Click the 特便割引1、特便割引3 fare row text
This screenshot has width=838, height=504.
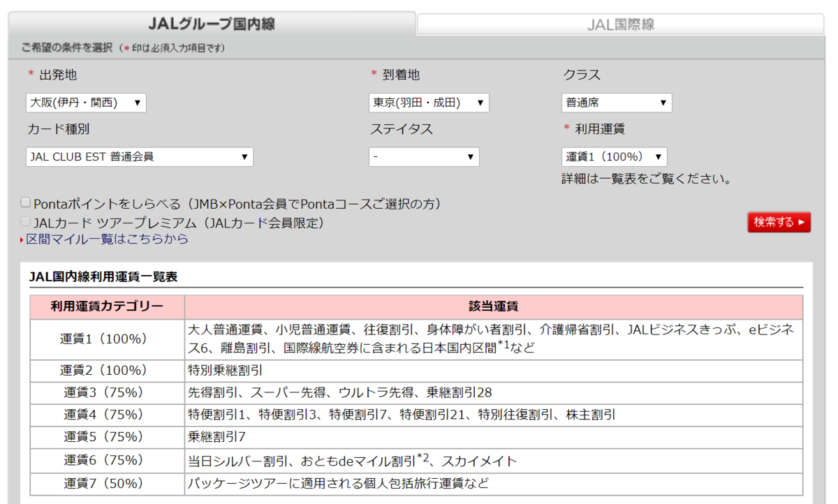coord(402,415)
